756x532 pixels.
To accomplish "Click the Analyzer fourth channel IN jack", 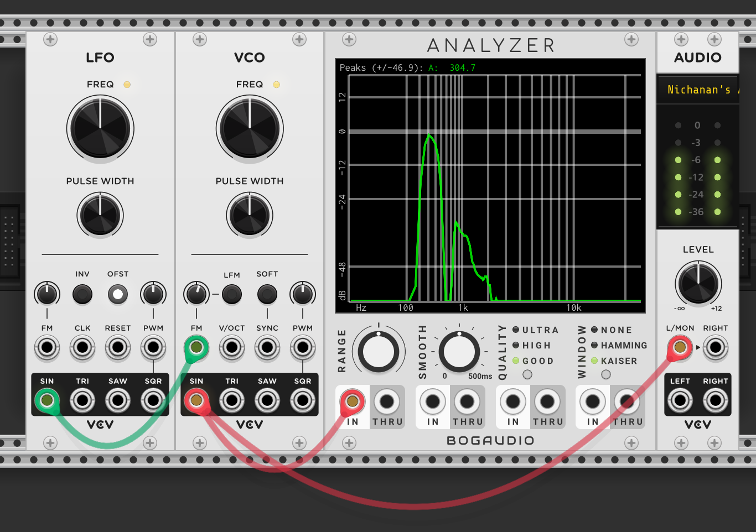I will click(593, 401).
